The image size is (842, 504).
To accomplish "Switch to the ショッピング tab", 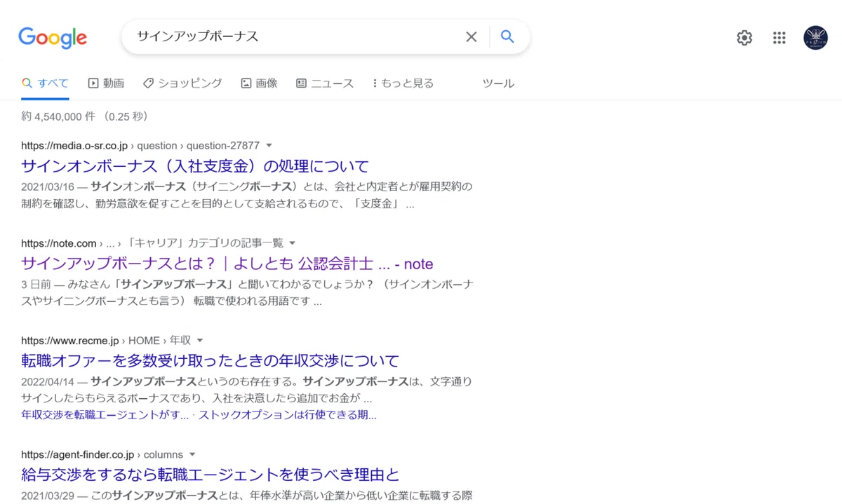I will (182, 83).
